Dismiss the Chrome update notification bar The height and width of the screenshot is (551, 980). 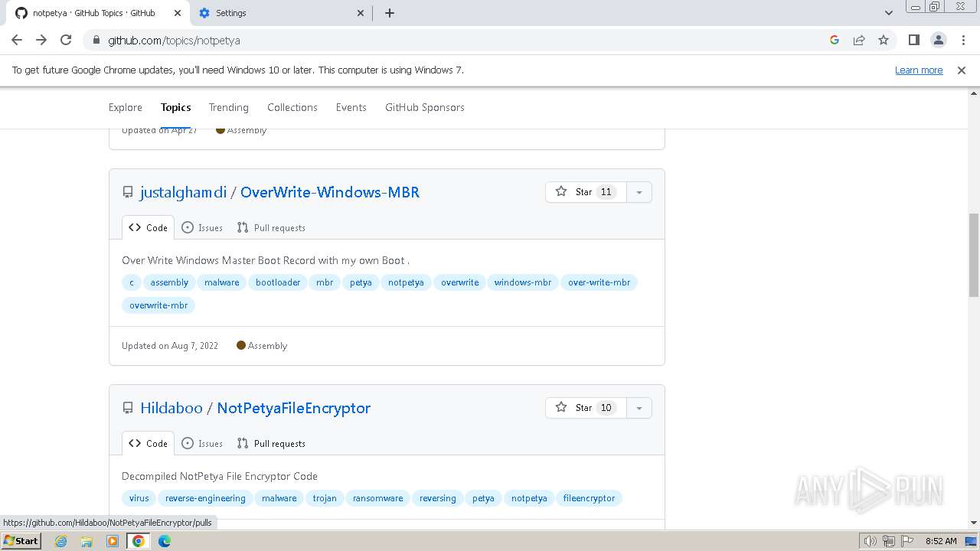coord(962,70)
